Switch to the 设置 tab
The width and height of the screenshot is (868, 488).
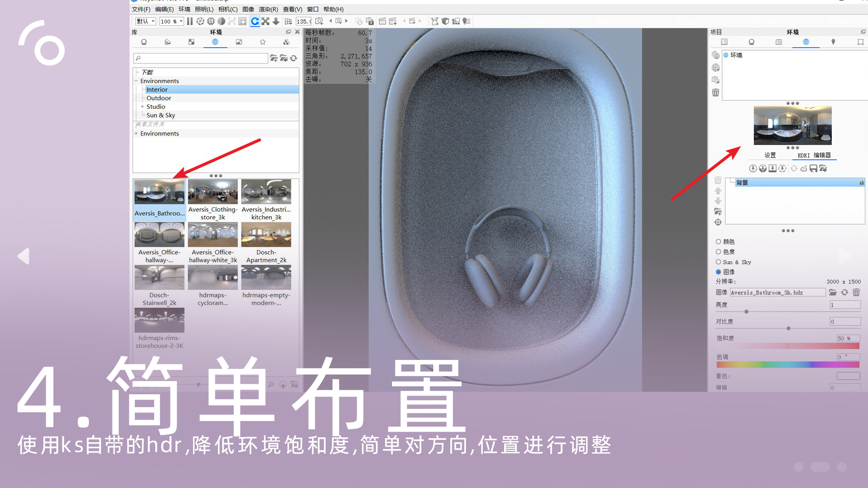(x=770, y=155)
